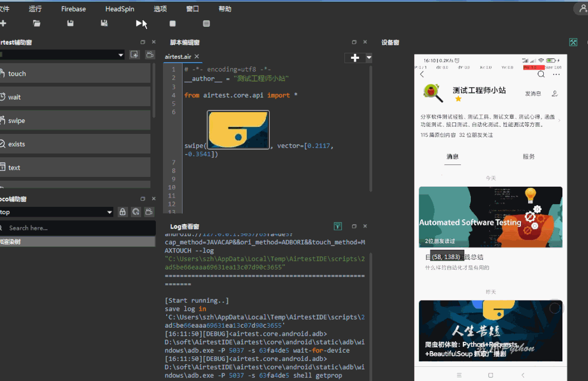
Task: Click the Log filter icon in Log查看窗
Action: click(338, 226)
